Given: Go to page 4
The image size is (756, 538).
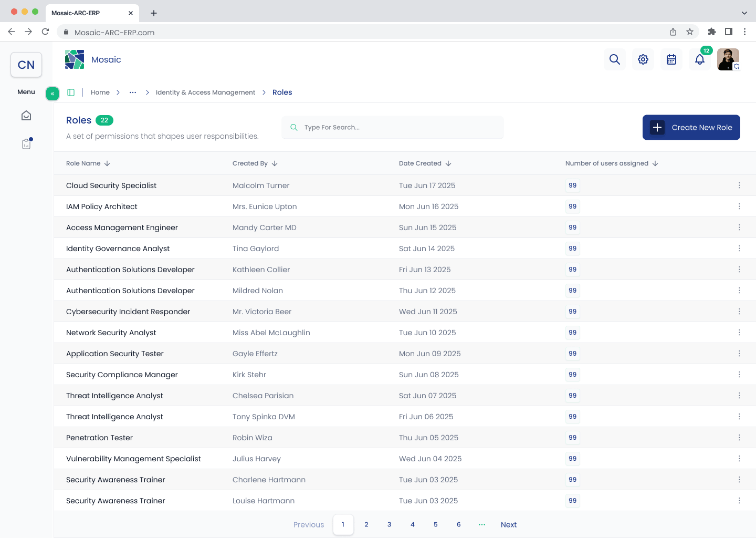Looking at the screenshot, I should click(x=413, y=524).
